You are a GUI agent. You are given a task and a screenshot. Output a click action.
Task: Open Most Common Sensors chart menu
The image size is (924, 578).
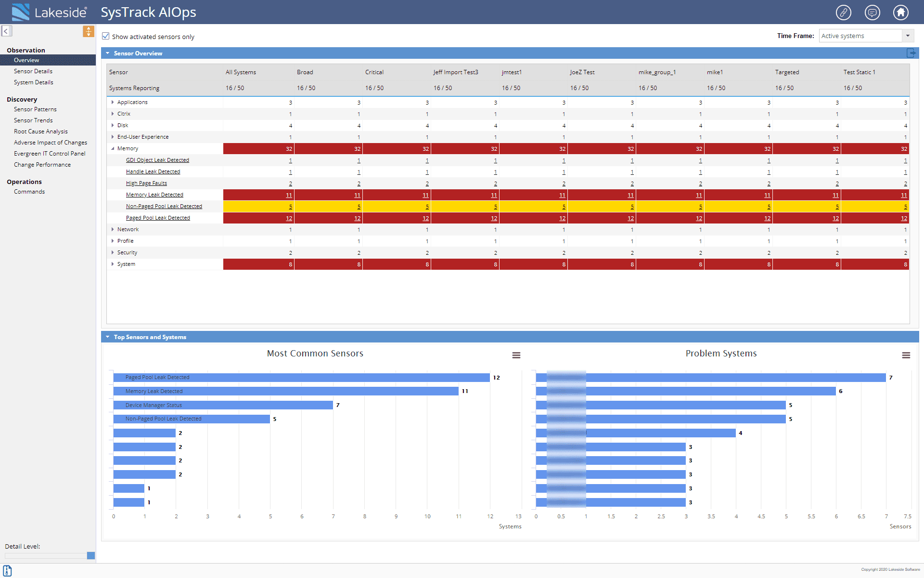pyautogui.click(x=516, y=355)
